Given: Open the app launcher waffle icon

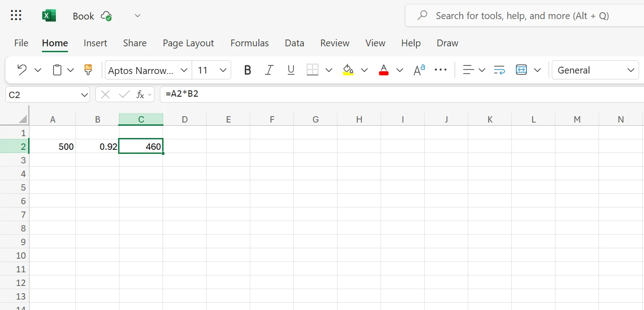Looking at the screenshot, I should (x=16, y=16).
